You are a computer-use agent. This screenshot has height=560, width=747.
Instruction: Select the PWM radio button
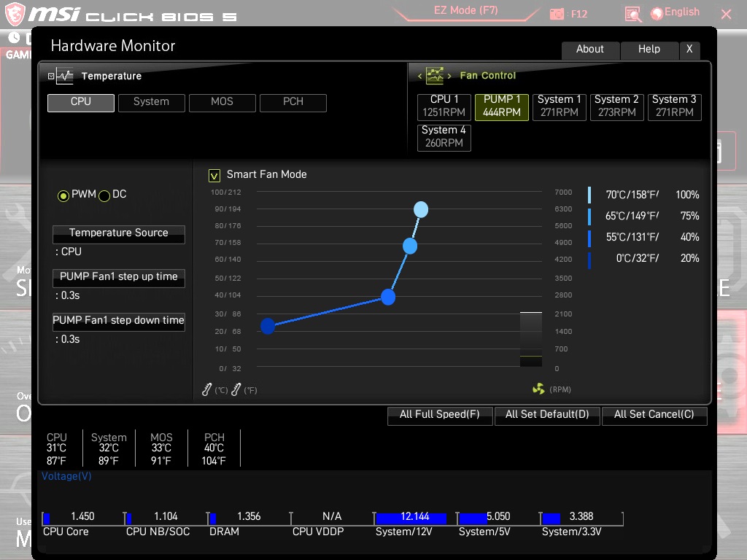point(63,195)
